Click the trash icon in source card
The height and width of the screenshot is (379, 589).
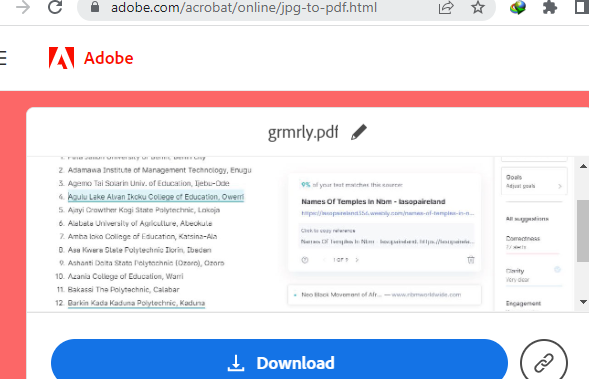[471, 260]
